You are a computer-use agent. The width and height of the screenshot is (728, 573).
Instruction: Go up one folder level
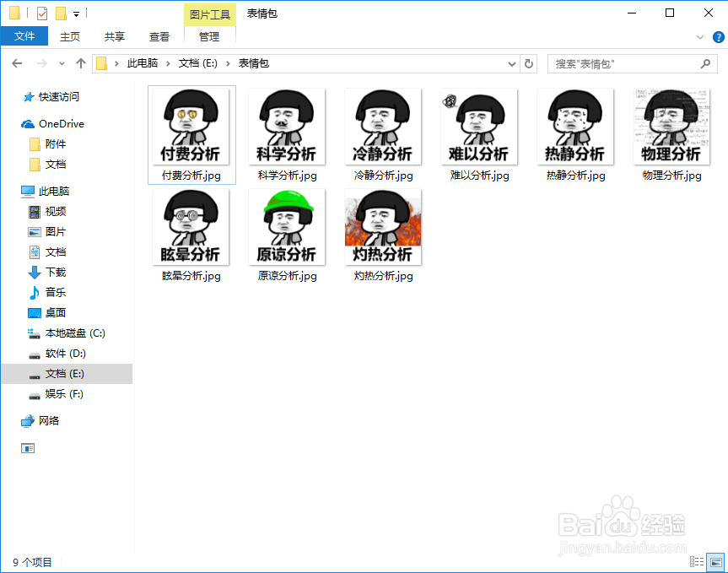click(x=81, y=63)
